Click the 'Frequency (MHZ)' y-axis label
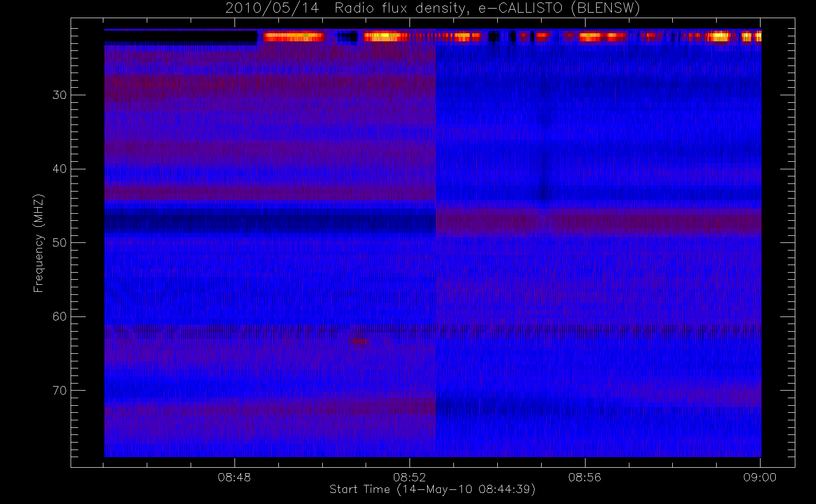Image resolution: width=816 pixels, height=504 pixels. (39, 243)
